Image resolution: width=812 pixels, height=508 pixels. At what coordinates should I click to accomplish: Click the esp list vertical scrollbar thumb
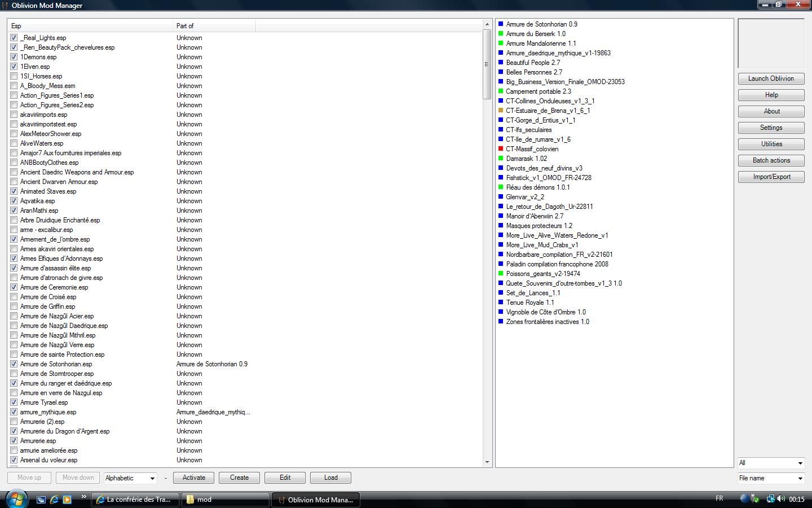pyautogui.click(x=487, y=64)
